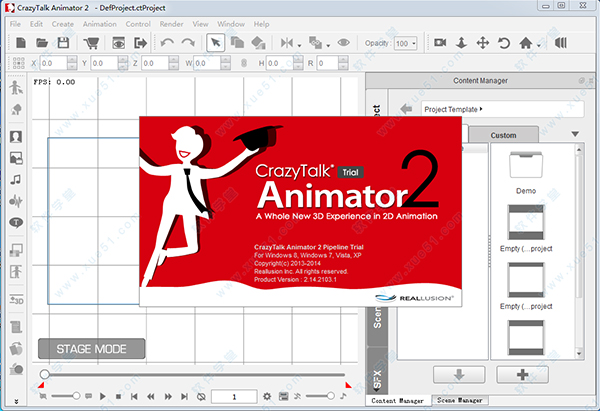Open the Content Manager options triangle menu
This screenshot has width=600, height=411.
pyautogui.click(x=575, y=134)
